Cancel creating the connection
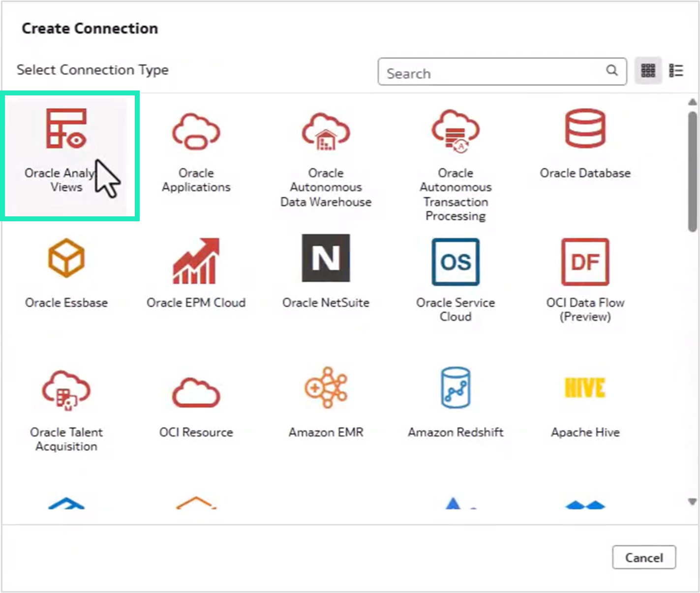This screenshot has height=593, width=700. (x=644, y=558)
